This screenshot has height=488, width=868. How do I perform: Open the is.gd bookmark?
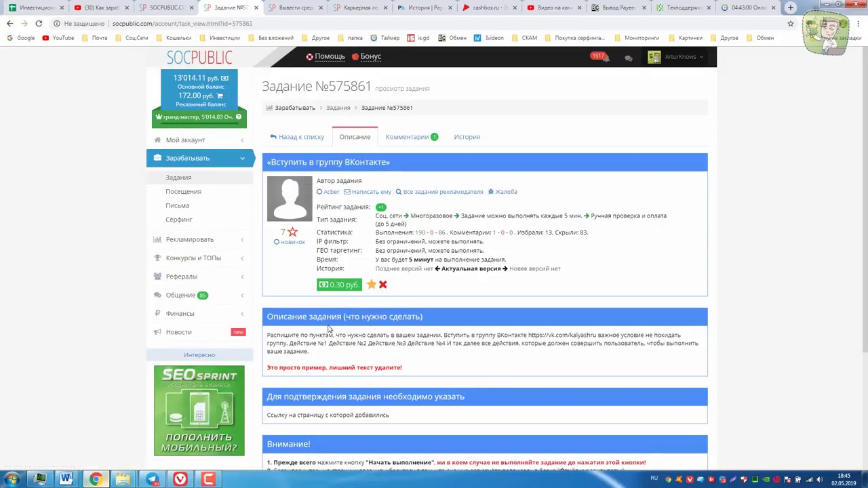coord(418,38)
